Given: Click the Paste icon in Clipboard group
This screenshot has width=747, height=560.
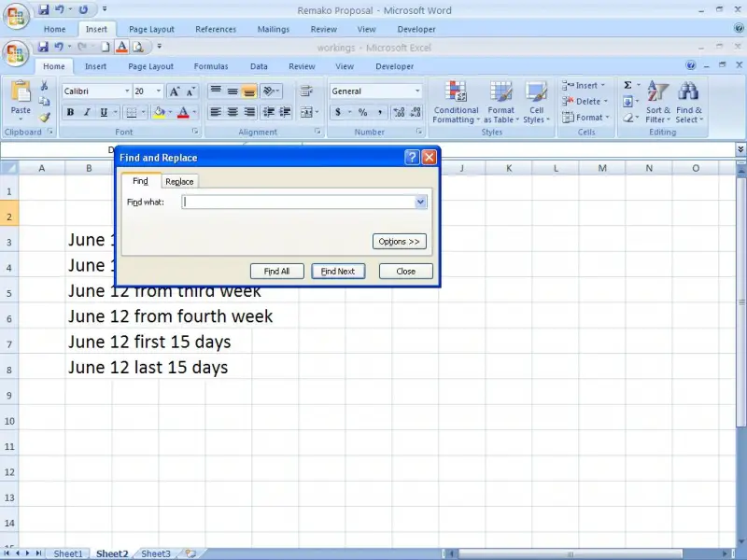Looking at the screenshot, I should pos(21,95).
